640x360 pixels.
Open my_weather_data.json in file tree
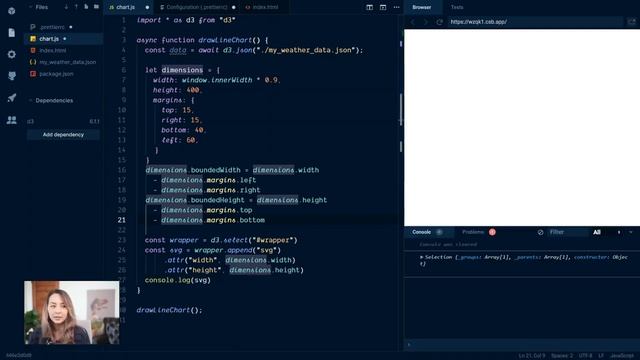[x=63, y=62]
